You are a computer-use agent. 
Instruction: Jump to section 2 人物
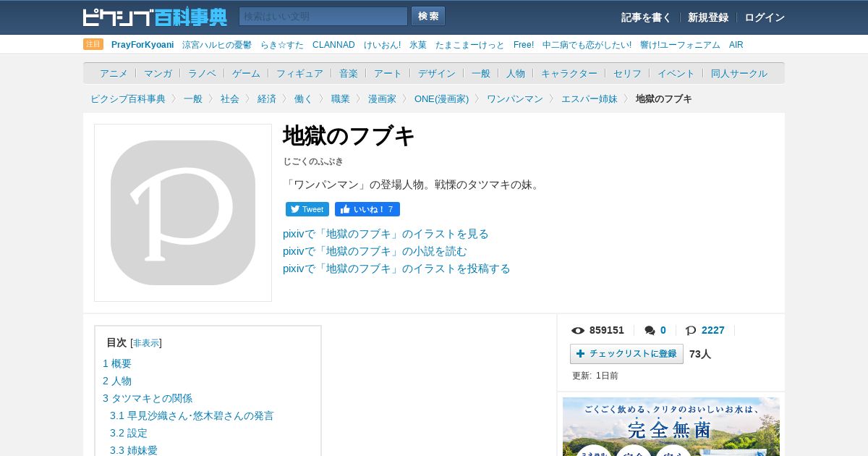[x=117, y=381]
